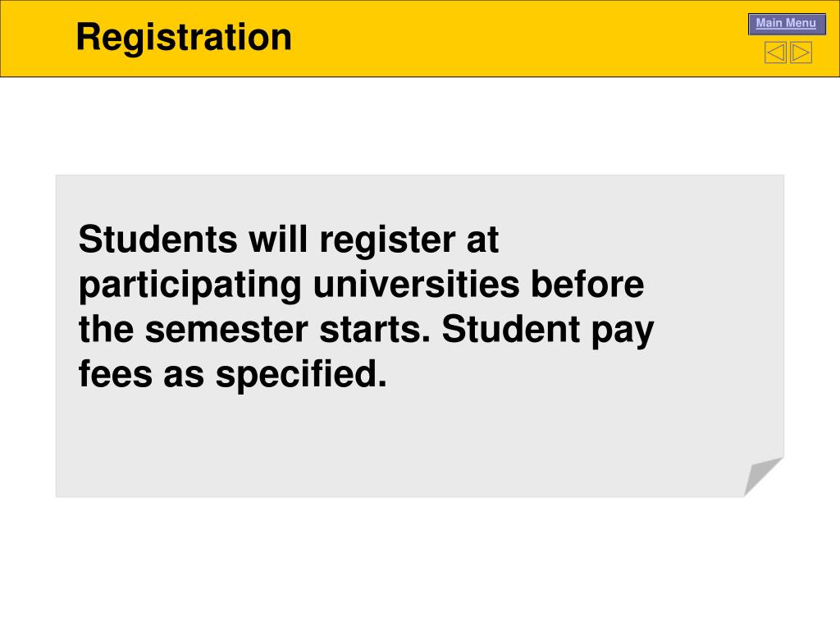The width and height of the screenshot is (840, 630).
Task: Click the line 'fees as specified.'
Action: 232,374
